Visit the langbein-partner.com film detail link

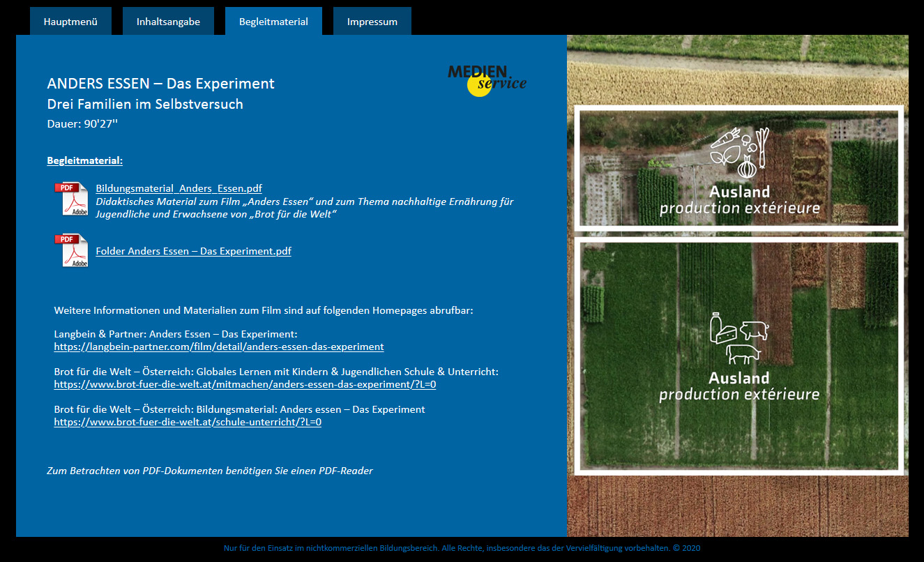219,347
